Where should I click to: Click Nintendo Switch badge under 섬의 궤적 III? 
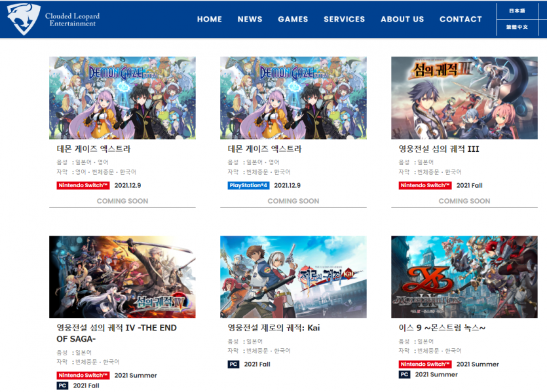click(x=425, y=185)
